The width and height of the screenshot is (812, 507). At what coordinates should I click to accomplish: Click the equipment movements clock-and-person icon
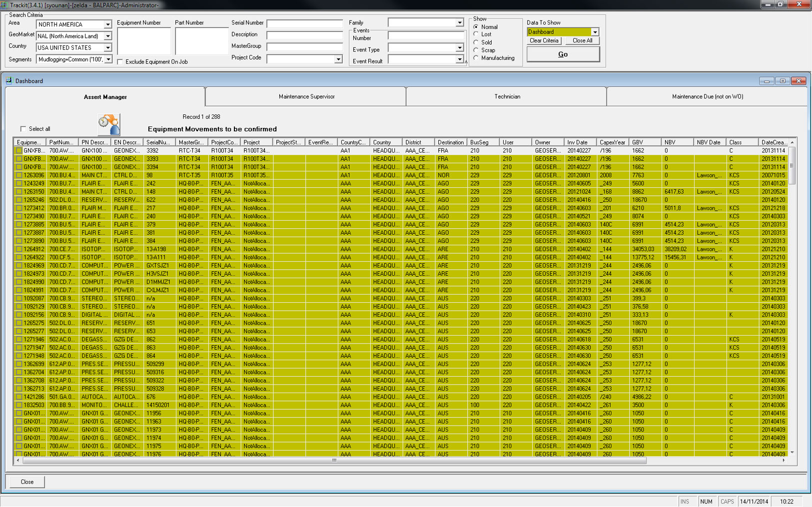click(109, 124)
